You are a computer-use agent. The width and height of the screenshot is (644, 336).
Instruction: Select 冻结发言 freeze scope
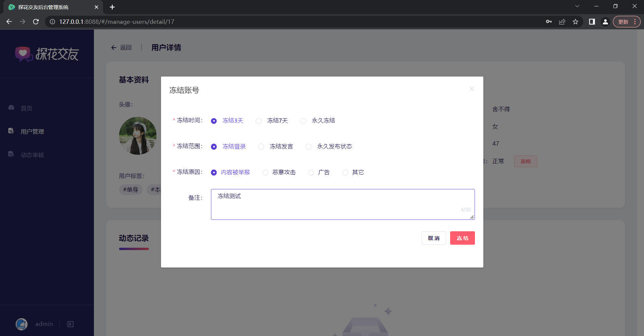coord(276,147)
